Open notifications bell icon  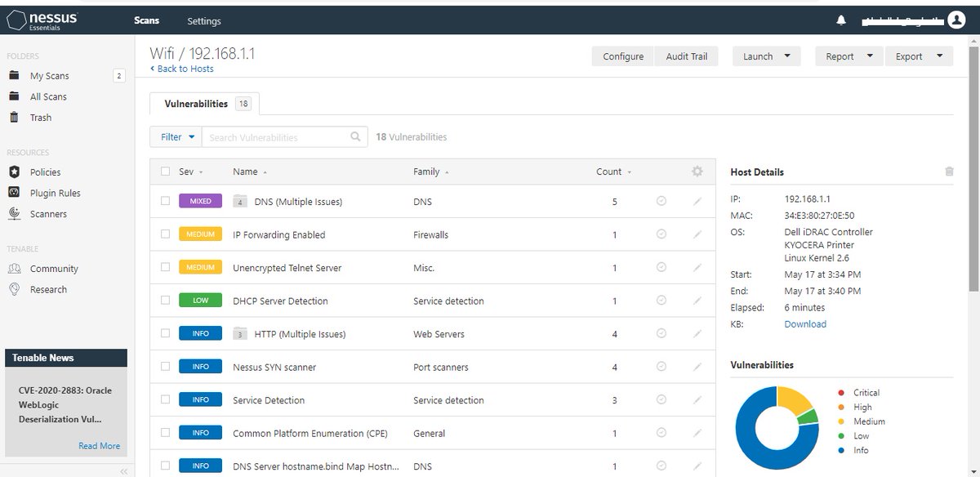841,20
